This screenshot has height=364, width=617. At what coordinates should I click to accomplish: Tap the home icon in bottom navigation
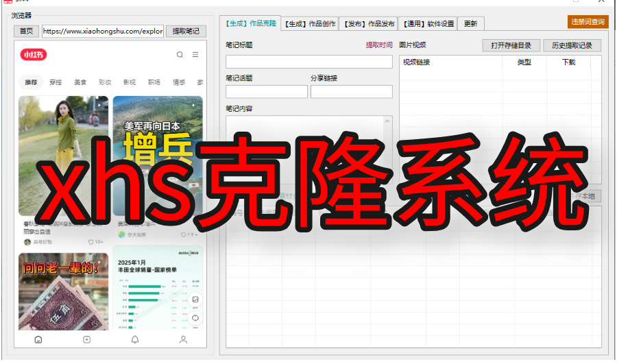point(38,339)
